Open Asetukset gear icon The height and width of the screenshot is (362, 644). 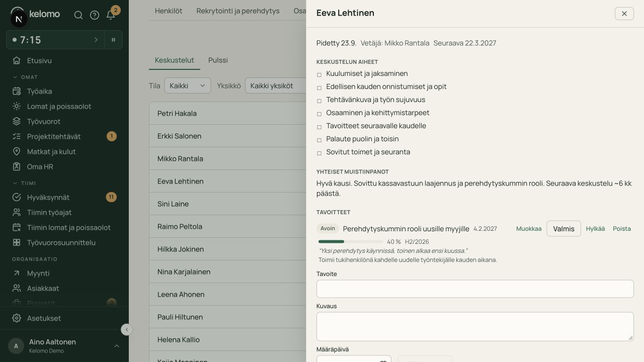coord(17,318)
